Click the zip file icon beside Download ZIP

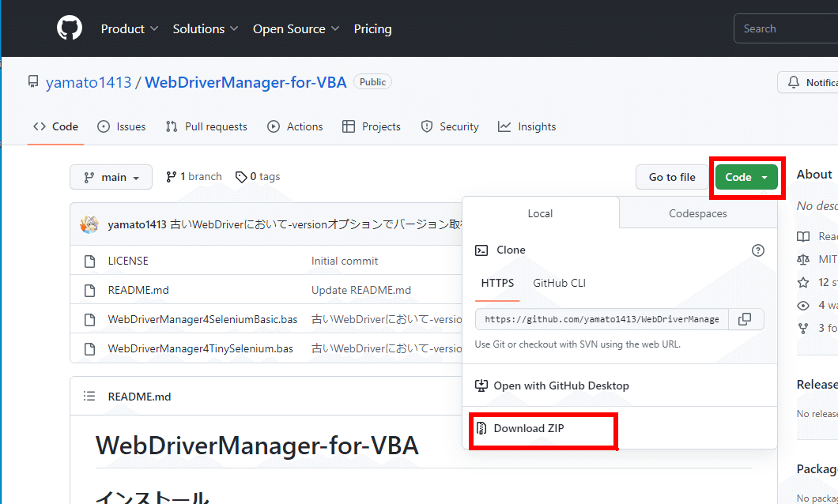point(481,428)
